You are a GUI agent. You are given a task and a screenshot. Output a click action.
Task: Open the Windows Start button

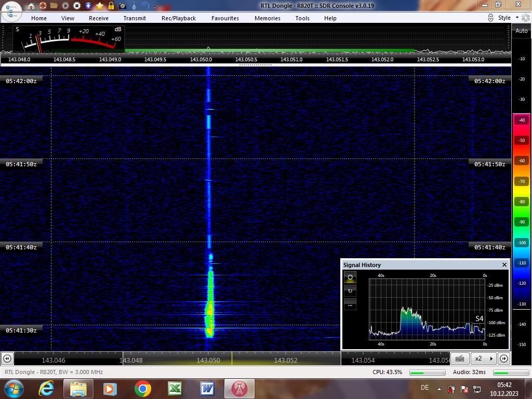click(x=14, y=389)
